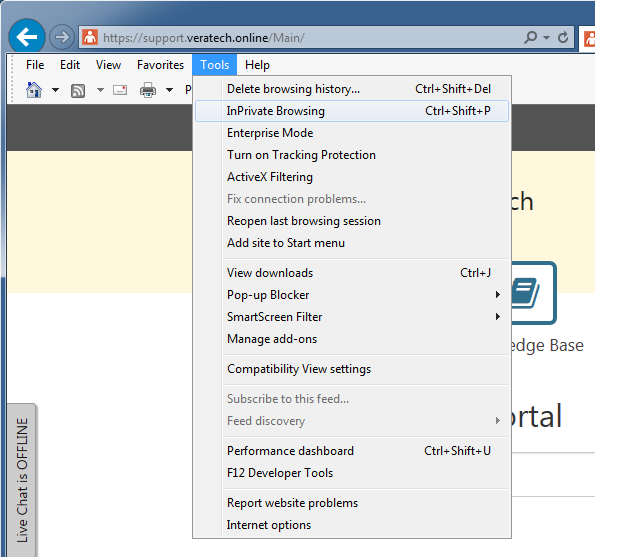Choose Add site to Start menu
The width and height of the screenshot is (626, 557).
click(x=352, y=243)
